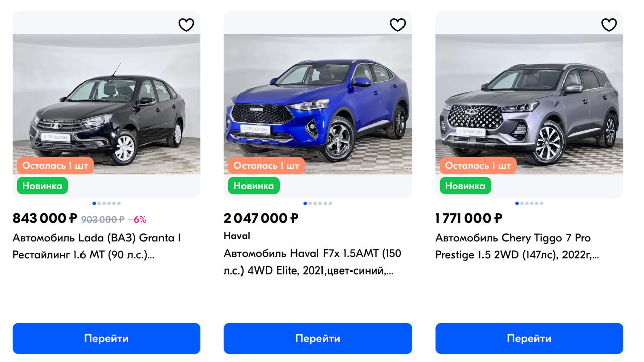Image resolution: width=644 pixels, height=362 pixels.
Task: Open the black Lada Granta photo
Action: [106, 104]
